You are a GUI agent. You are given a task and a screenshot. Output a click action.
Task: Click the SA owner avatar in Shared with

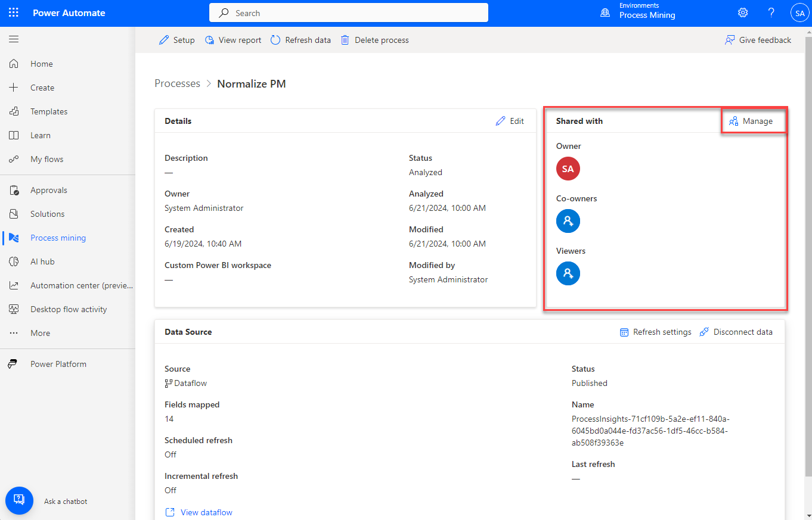click(x=568, y=169)
